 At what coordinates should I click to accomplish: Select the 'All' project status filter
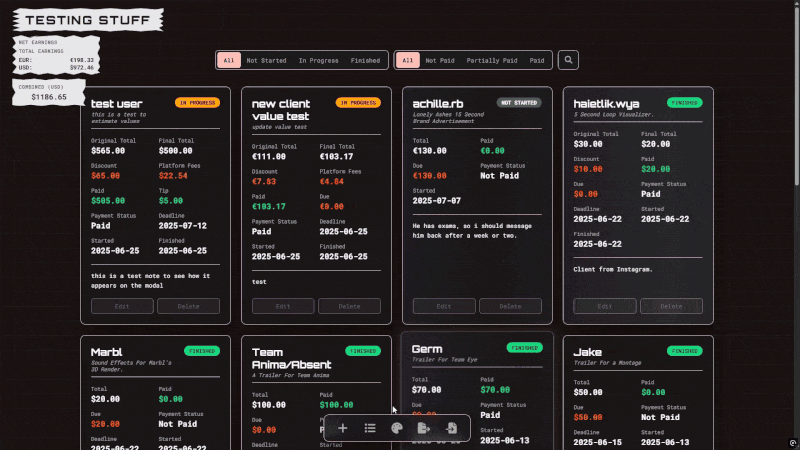(229, 60)
